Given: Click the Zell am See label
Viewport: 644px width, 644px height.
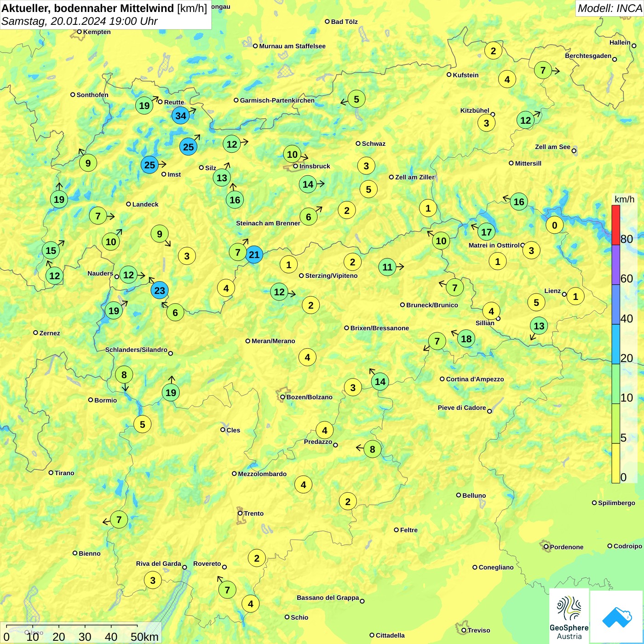Looking at the screenshot, I should pos(552,147).
